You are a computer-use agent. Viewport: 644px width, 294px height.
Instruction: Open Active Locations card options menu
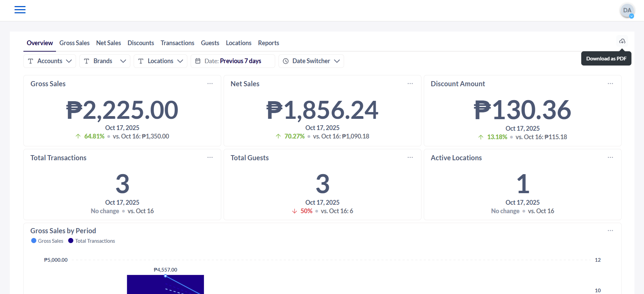pyautogui.click(x=610, y=158)
